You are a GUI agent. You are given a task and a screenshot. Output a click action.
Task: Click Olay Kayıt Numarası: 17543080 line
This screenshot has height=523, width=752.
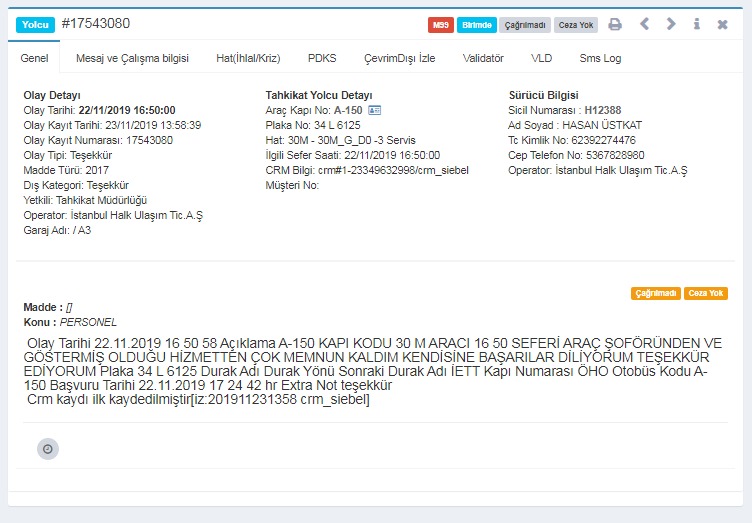[x=98, y=140]
